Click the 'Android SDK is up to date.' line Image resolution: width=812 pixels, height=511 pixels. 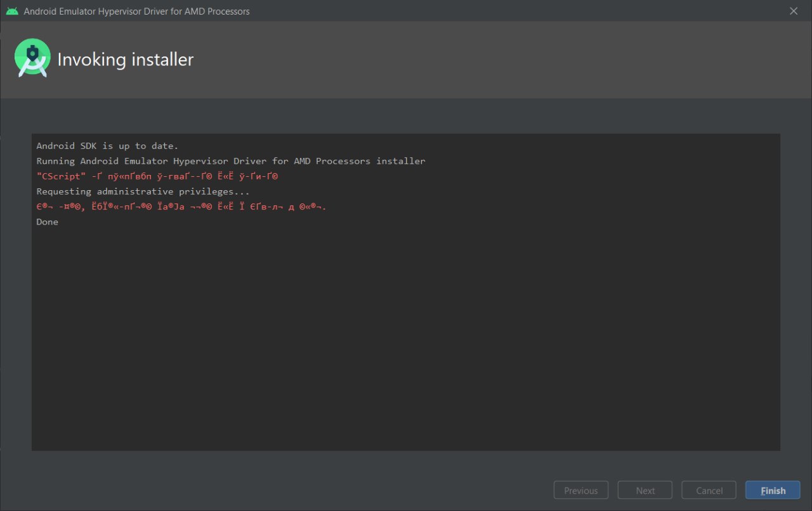pos(107,146)
